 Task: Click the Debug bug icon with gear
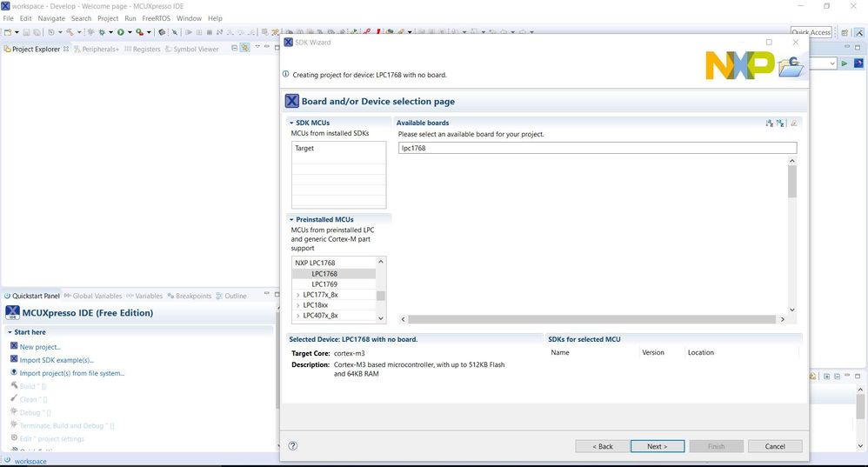tap(102, 32)
